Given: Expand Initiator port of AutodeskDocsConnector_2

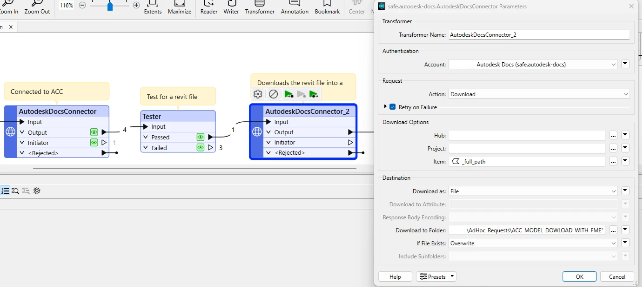Looking at the screenshot, I should tap(268, 142).
